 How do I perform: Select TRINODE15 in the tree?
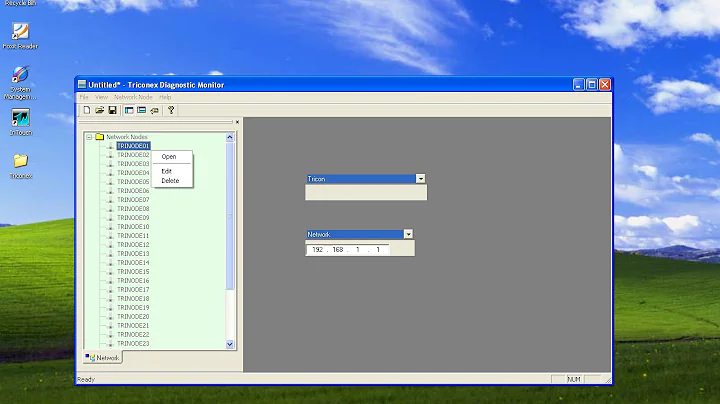pos(133,271)
